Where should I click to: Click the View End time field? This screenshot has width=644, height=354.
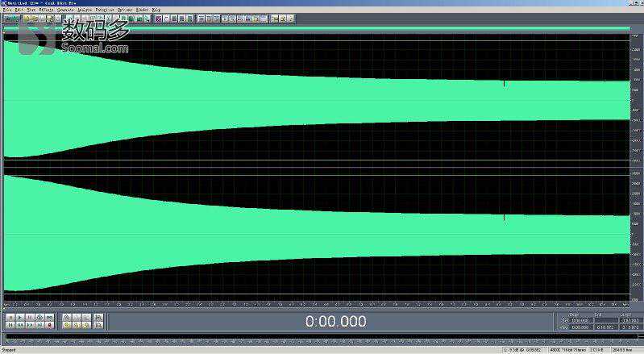click(604, 327)
